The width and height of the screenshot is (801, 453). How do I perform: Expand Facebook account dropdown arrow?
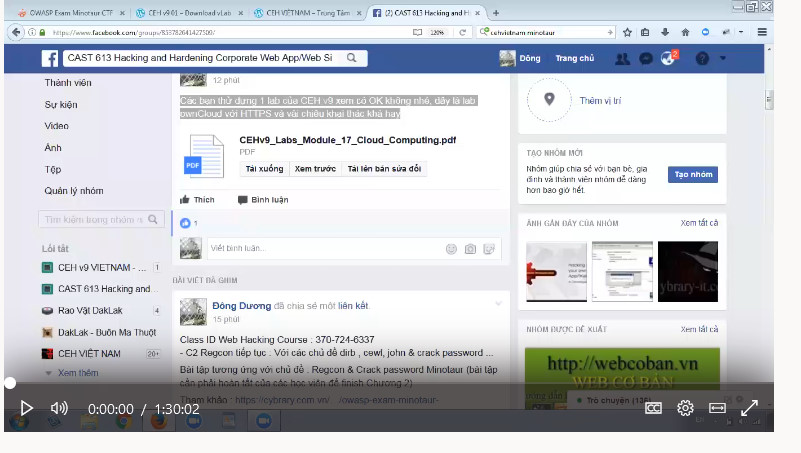tap(723, 58)
